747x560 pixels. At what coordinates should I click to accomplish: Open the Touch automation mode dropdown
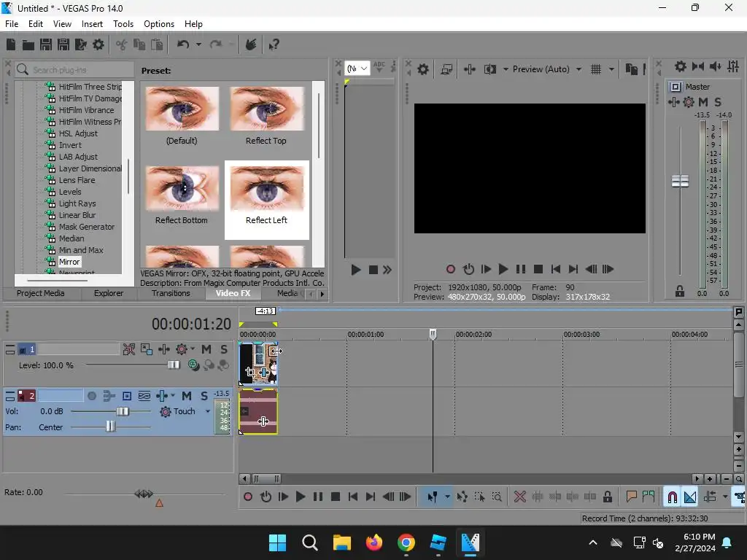coord(208,411)
